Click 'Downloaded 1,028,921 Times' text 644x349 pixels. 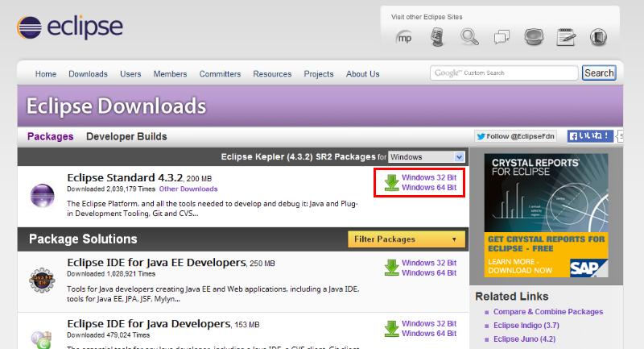(x=111, y=274)
